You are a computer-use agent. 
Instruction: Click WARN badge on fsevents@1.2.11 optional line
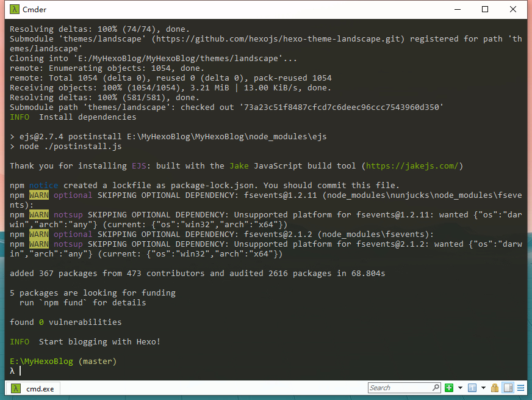38,195
